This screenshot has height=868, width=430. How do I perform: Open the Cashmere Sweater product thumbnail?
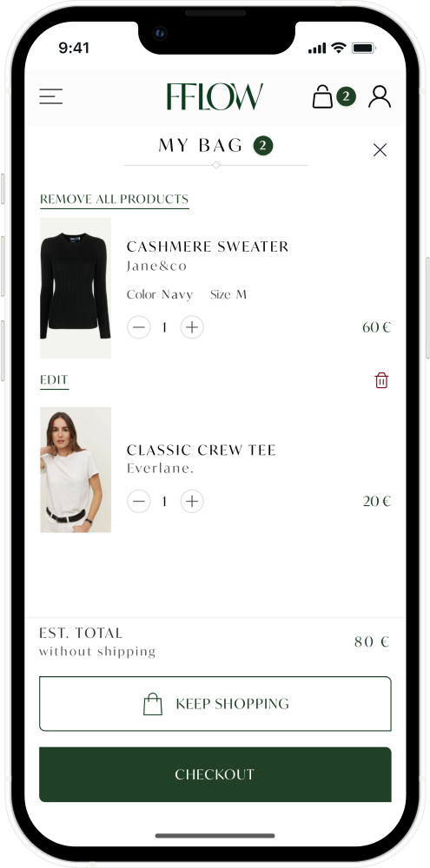coord(76,288)
